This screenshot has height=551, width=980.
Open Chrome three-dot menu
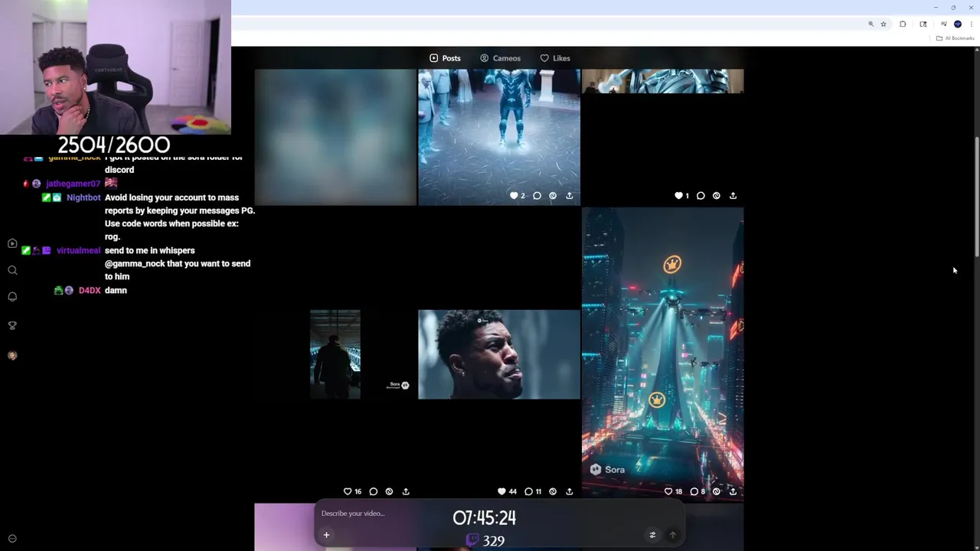click(x=972, y=24)
